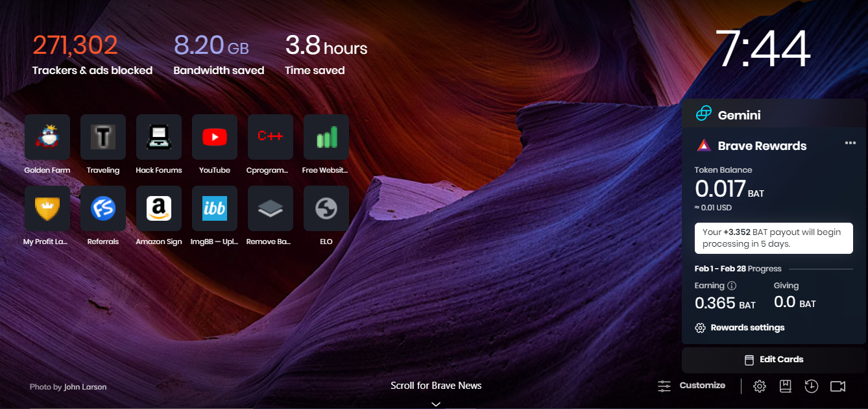Click the 0.017 BAT token balance
This screenshot has height=409, width=868.
click(x=730, y=189)
